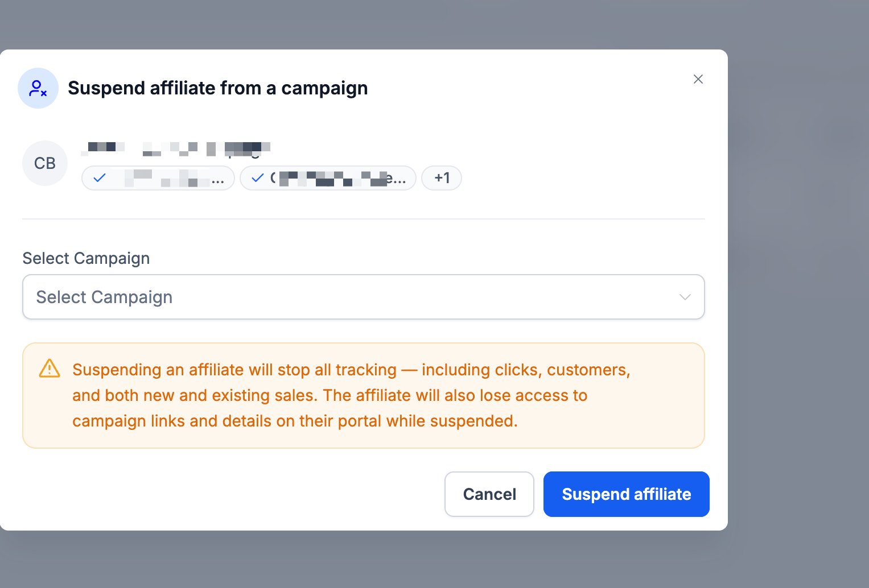Click the Cancel button
Image resolution: width=869 pixels, height=588 pixels.
point(489,494)
